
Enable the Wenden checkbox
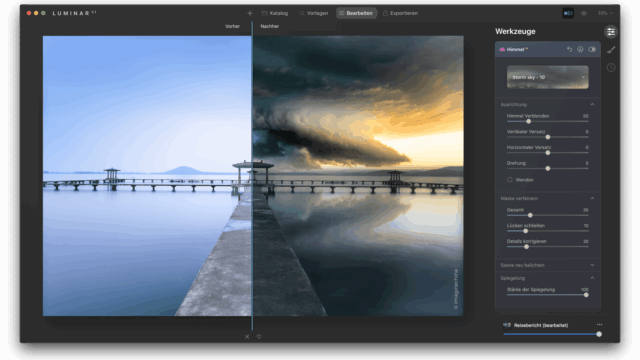pos(510,180)
